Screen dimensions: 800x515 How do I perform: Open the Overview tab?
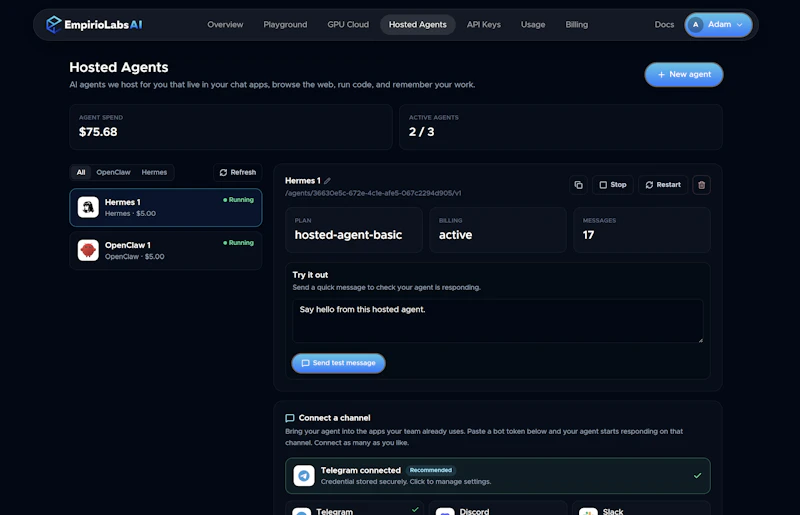coord(225,24)
